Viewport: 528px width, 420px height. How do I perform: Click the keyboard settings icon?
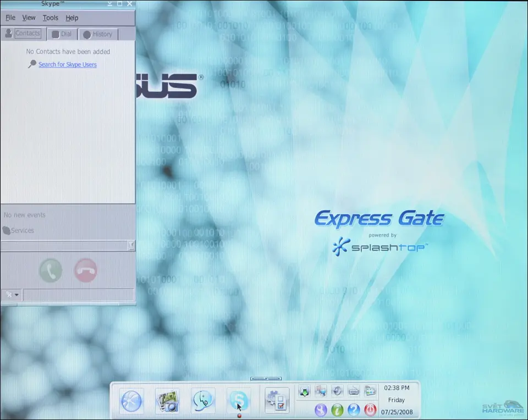point(354,391)
